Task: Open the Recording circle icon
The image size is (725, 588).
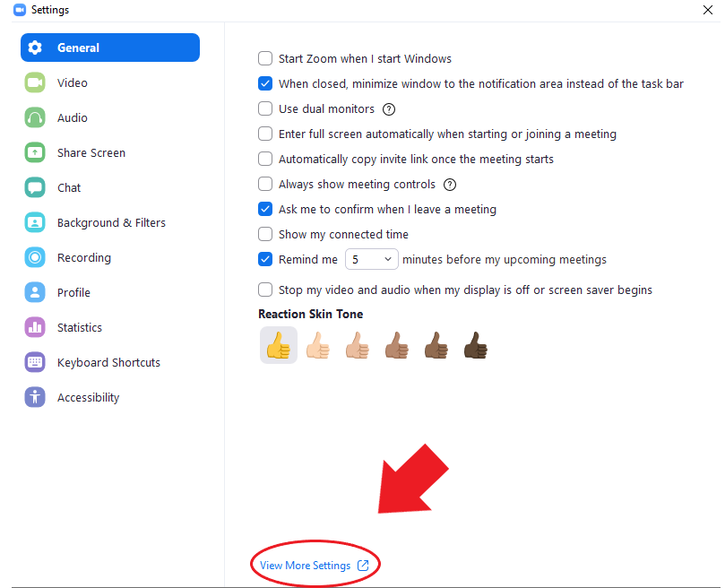Action: (x=35, y=257)
